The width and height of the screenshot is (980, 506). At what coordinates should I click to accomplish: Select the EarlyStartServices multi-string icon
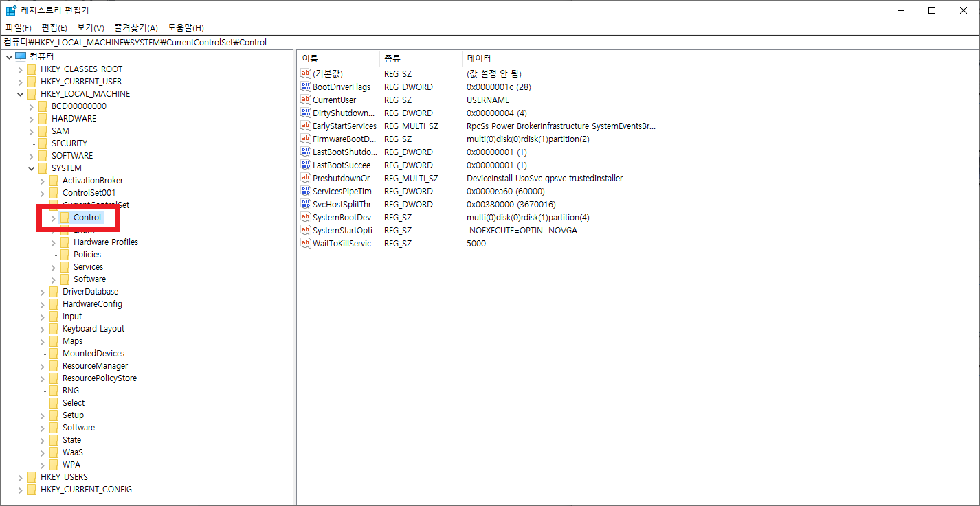point(306,126)
